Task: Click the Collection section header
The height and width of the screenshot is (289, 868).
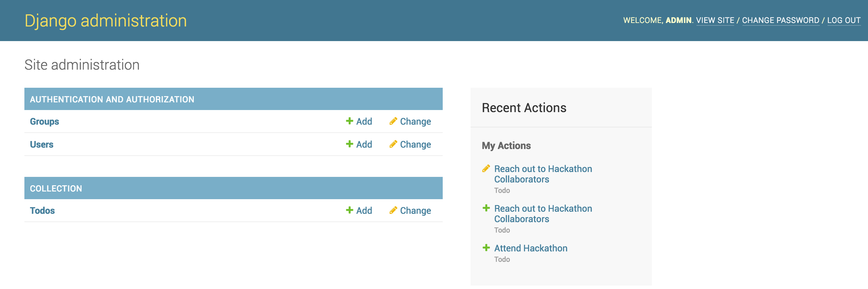Action: pyautogui.click(x=56, y=188)
